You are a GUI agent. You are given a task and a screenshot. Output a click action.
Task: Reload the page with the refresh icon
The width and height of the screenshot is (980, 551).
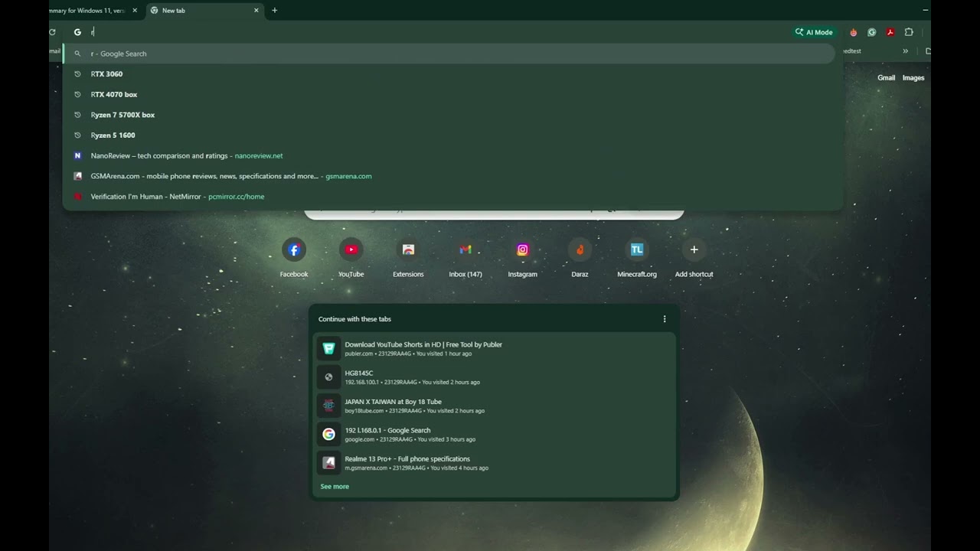coord(52,32)
